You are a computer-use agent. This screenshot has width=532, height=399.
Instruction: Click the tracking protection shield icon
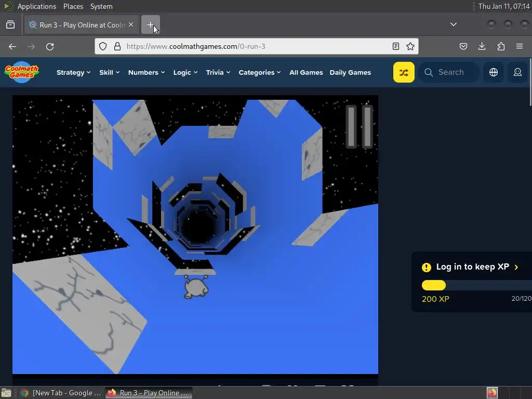point(103,46)
